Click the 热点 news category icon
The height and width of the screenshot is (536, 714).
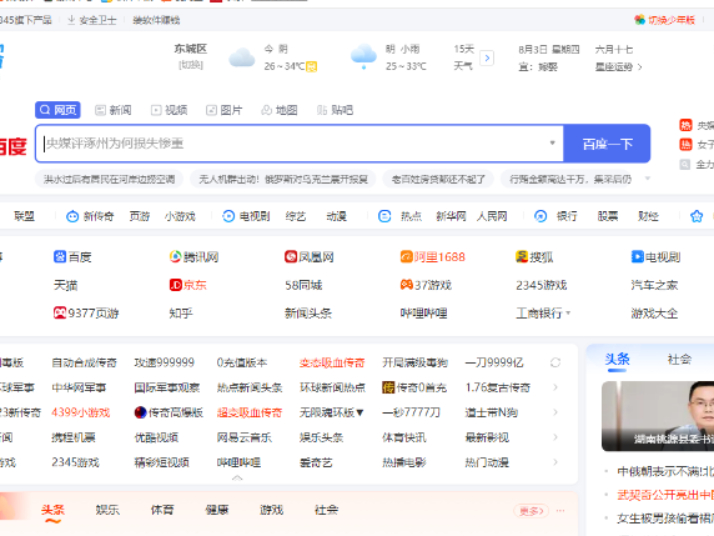[384, 216]
